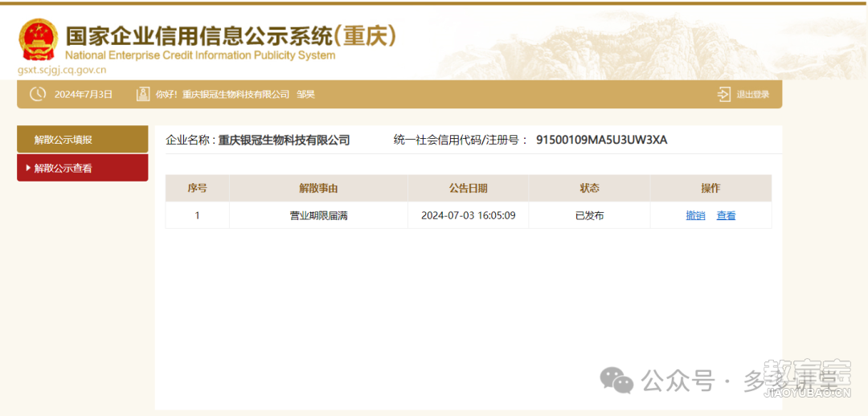Click the triangle arrow beside 解散公示查看
The height and width of the screenshot is (416, 868).
point(28,168)
